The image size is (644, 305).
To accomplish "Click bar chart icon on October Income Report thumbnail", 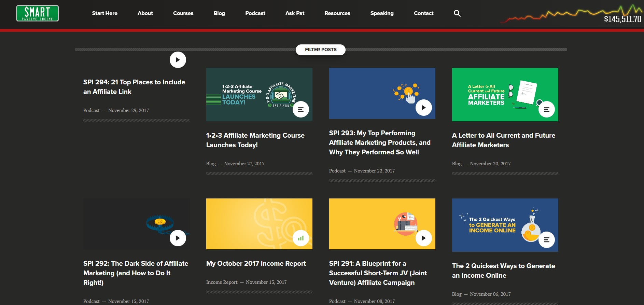I will (301, 238).
